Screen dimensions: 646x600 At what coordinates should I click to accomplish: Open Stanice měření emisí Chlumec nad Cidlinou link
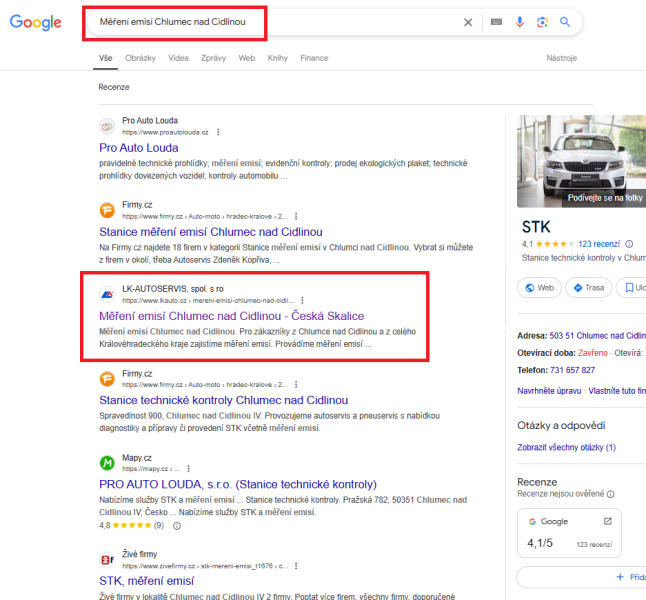211,232
